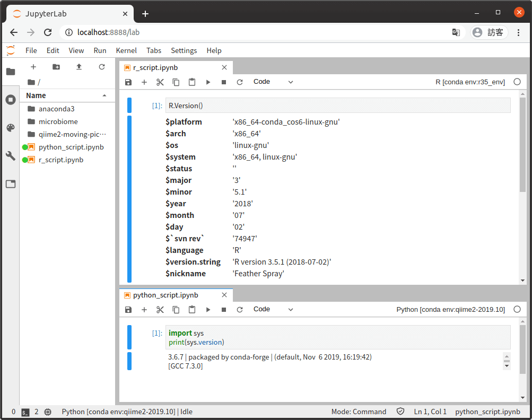Open the cell type dropdown in r_script notebook
This screenshot has width=532, height=420.
point(273,82)
